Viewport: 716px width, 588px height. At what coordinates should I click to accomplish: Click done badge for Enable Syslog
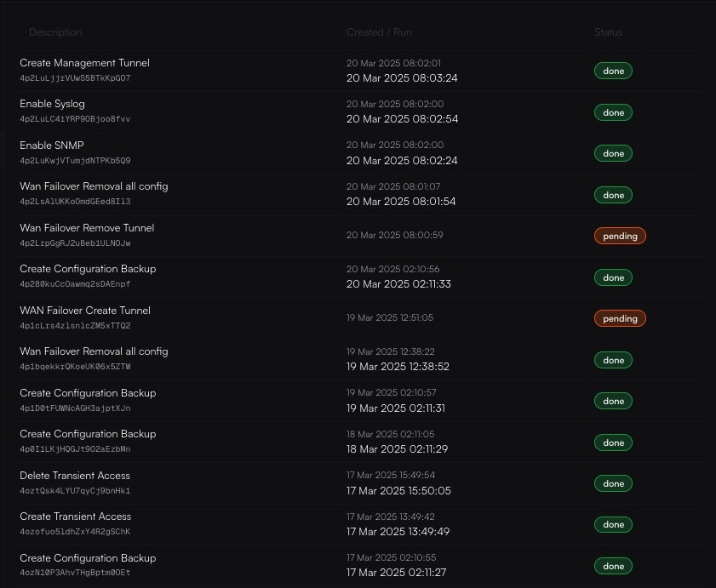[x=613, y=112]
